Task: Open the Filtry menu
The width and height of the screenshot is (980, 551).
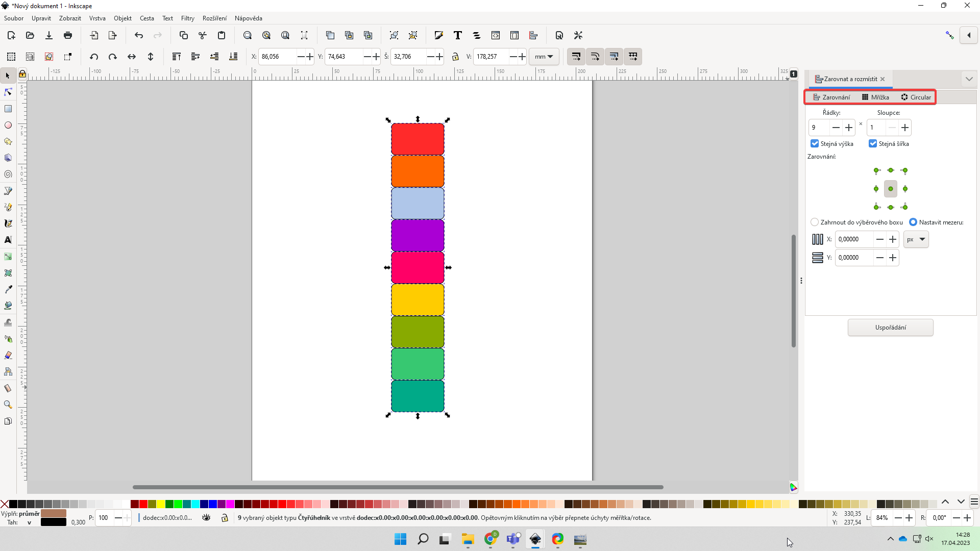Action: pyautogui.click(x=187, y=18)
